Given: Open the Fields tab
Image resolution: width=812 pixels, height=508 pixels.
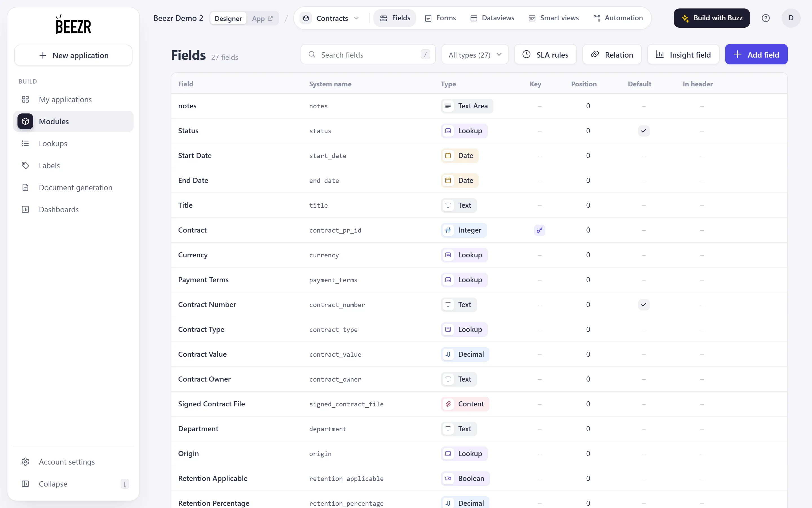Looking at the screenshot, I should coord(395,18).
